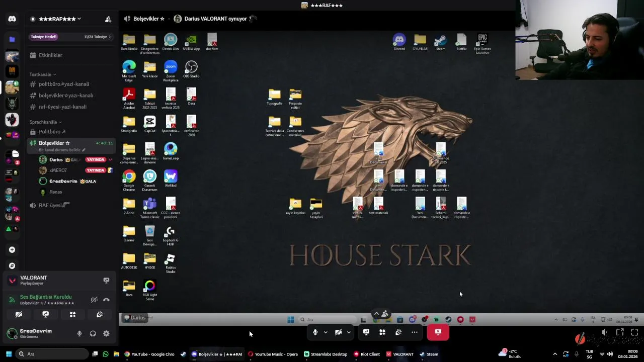Switch to Riot Client taskbar item
Image resolution: width=644 pixels, height=362 pixels.
pos(367,354)
